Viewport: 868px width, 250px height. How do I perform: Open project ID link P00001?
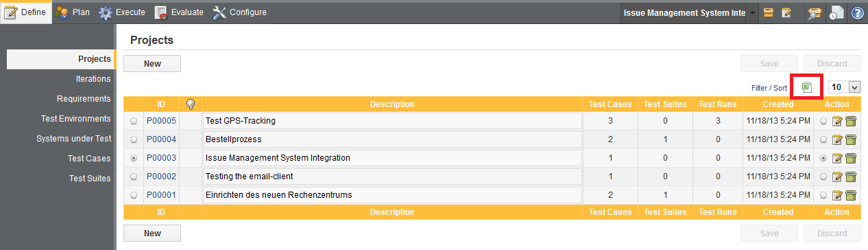click(x=161, y=195)
